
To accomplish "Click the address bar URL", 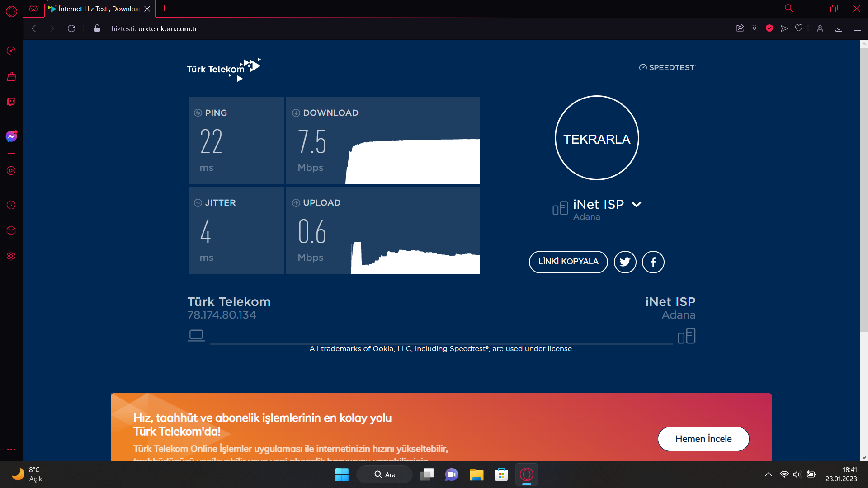I will [x=154, y=28].
